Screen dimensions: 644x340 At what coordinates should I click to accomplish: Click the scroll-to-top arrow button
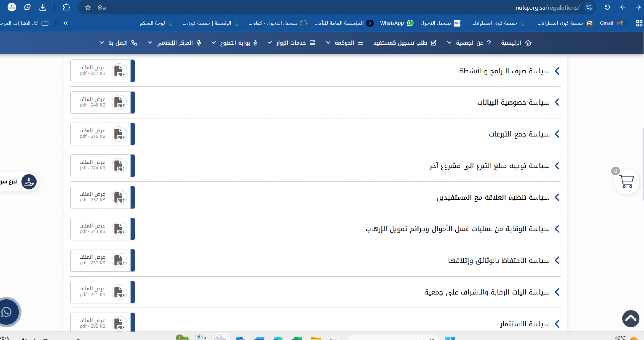click(x=631, y=318)
